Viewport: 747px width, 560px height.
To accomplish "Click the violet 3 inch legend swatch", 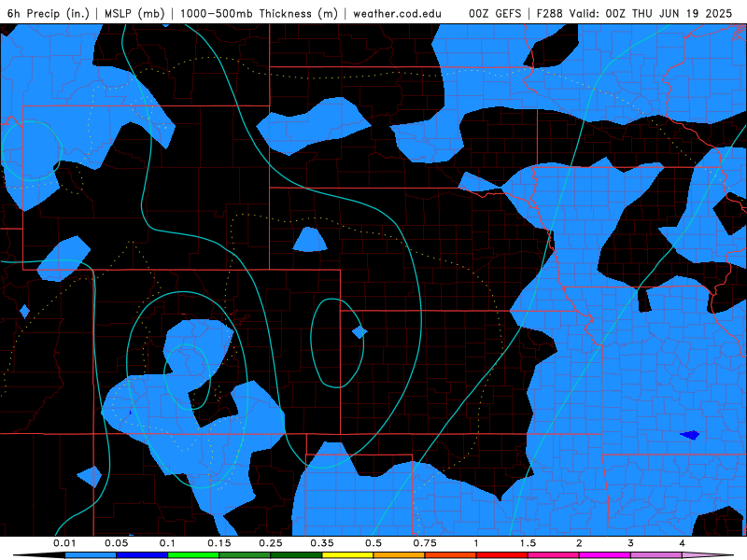I will 656,555.
